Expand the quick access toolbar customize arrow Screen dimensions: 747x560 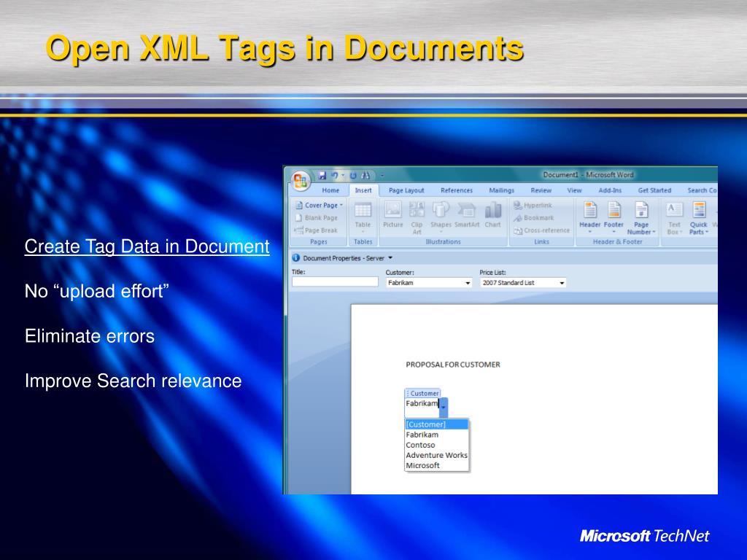tap(382, 176)
